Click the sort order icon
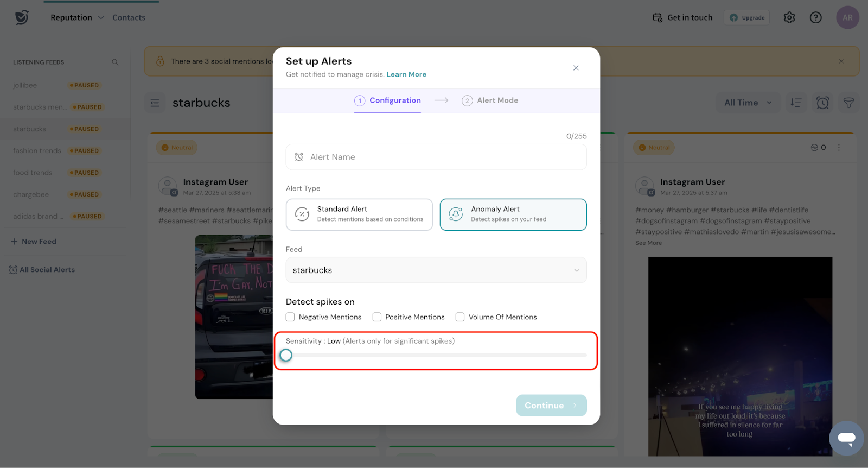Image resolution: width=868 pixels, height=468 pixels. tap(796, 103)
